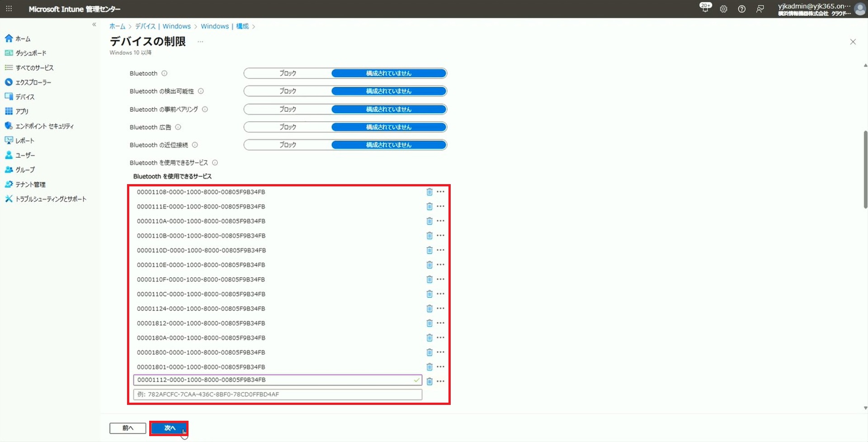Open デバイス in left navigation
868x442 pixels.
tap(25, 97)
